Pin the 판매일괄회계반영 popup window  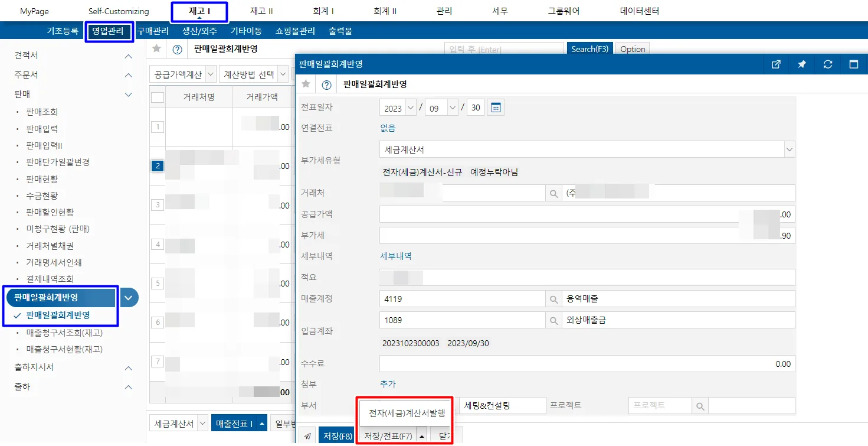802,64
